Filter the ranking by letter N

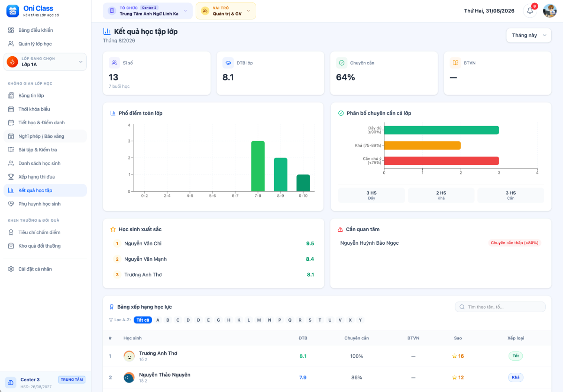(269, 320)
